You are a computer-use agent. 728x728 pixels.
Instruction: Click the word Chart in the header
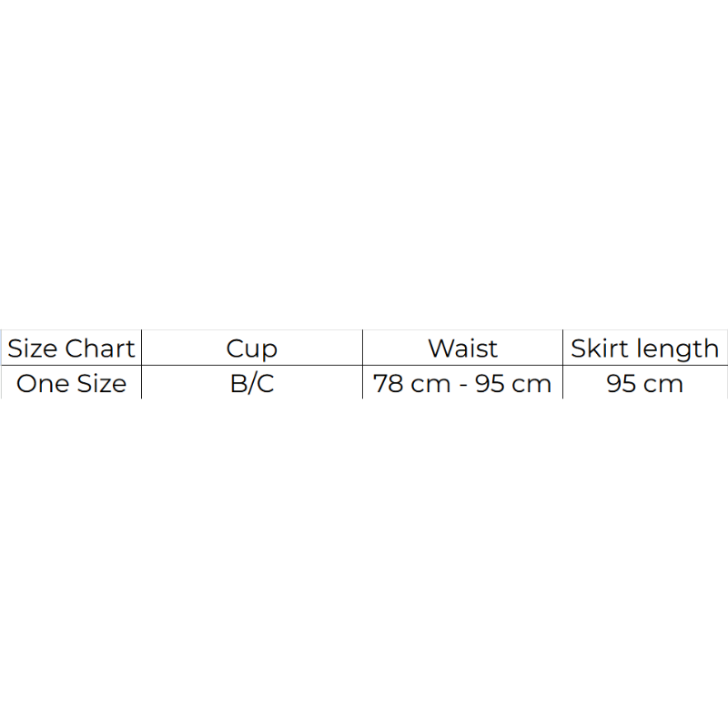pyautogui.click(x=100, y=348)
